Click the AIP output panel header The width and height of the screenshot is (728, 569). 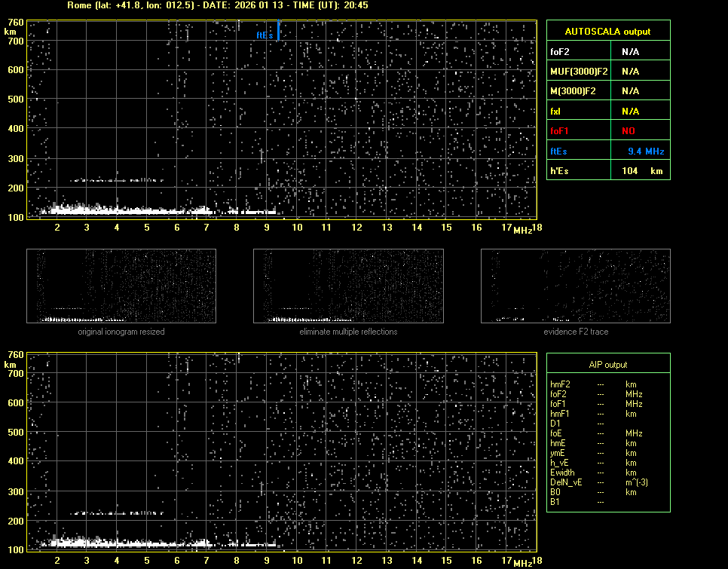[607, 365]
